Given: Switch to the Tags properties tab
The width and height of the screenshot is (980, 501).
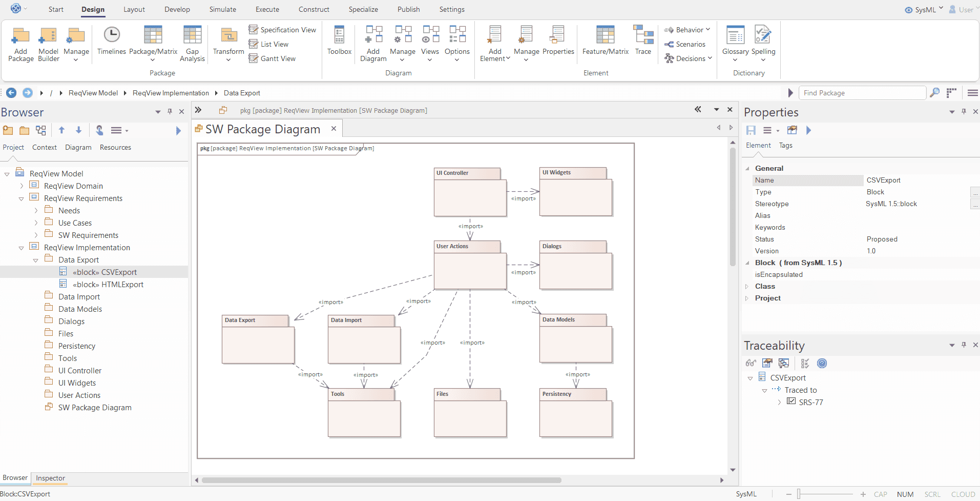Looking at the screenshot, I should [x=786, y=146].
